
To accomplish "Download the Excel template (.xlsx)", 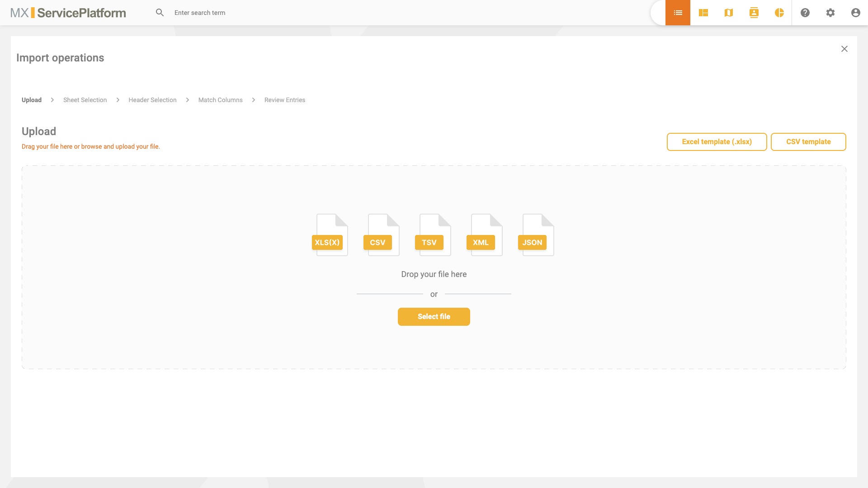I will coord(717,142).
